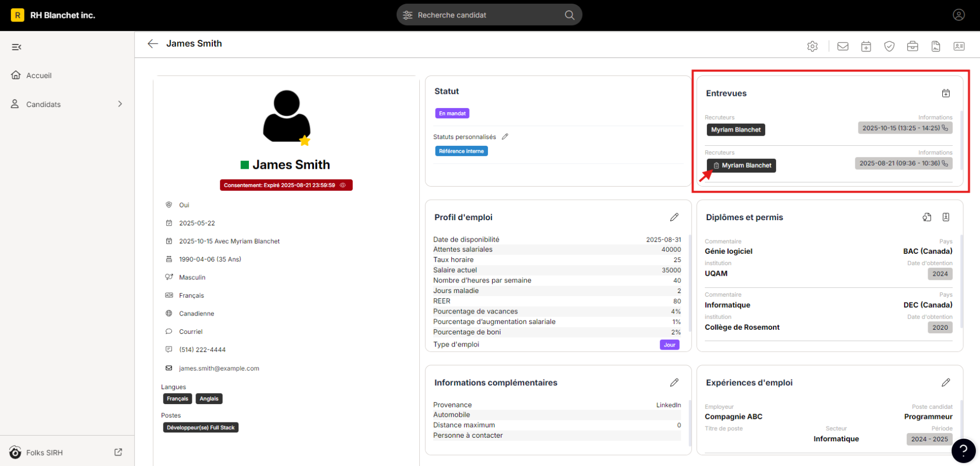Collapse the sidebar menu icon
The height and width of the screenshot is (466, 980).
click(16, 47)
